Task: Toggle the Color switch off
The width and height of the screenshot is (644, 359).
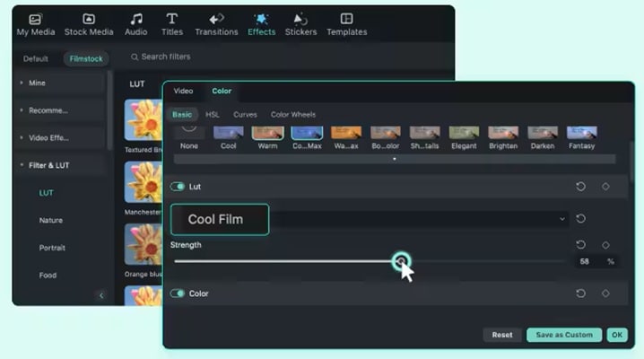Action: pyautogui.click(x=178, y=293)
